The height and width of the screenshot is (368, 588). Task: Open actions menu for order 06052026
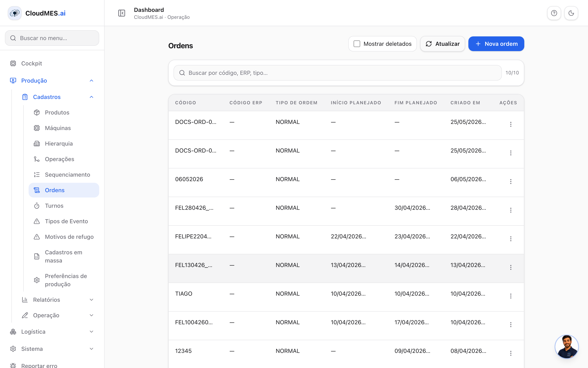click(x=511, y=182)
